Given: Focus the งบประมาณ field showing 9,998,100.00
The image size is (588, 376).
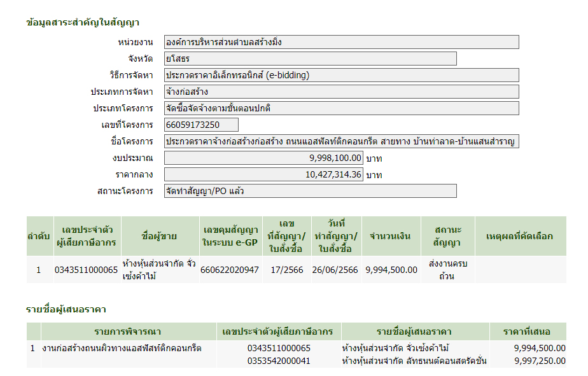Looking at the screenshot, I should click(263, 158).
